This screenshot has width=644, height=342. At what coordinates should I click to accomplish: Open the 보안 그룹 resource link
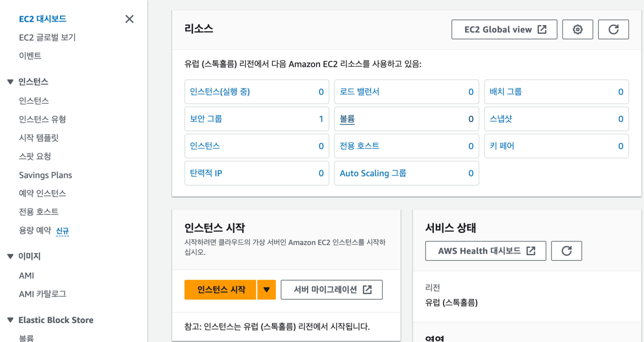tap(206, 119)
